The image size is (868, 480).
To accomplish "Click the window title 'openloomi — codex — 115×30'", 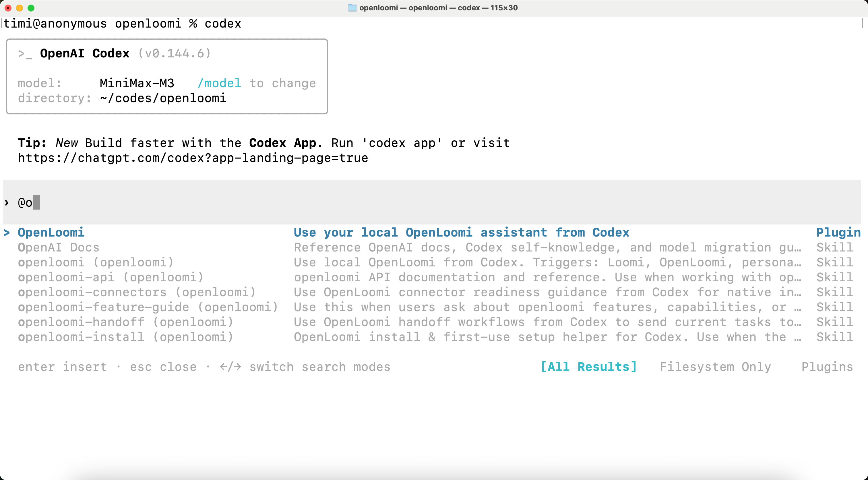I will 438,8.
